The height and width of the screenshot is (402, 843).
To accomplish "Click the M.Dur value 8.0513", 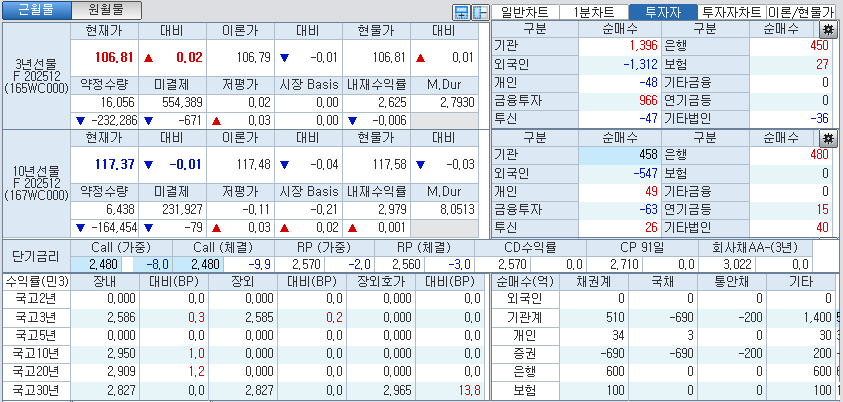I will pyautogui.click(x=458, y=209).
